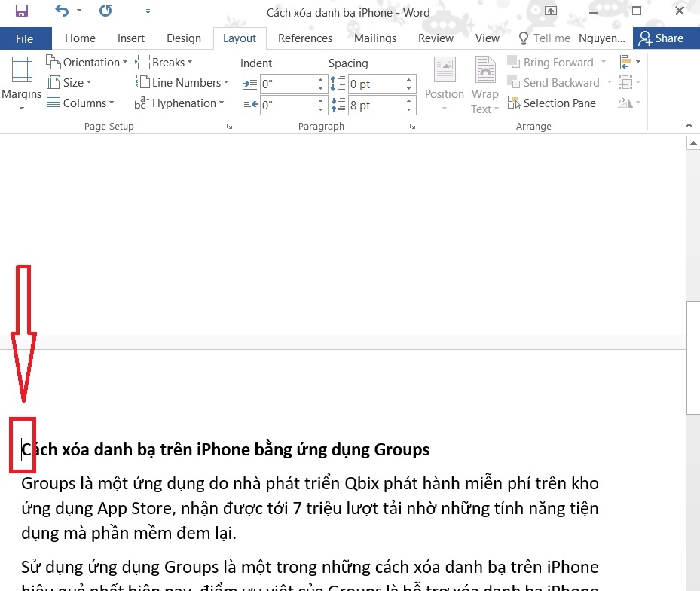
Task: Click the Wrap Text button
Action: (x=484, y=85)
